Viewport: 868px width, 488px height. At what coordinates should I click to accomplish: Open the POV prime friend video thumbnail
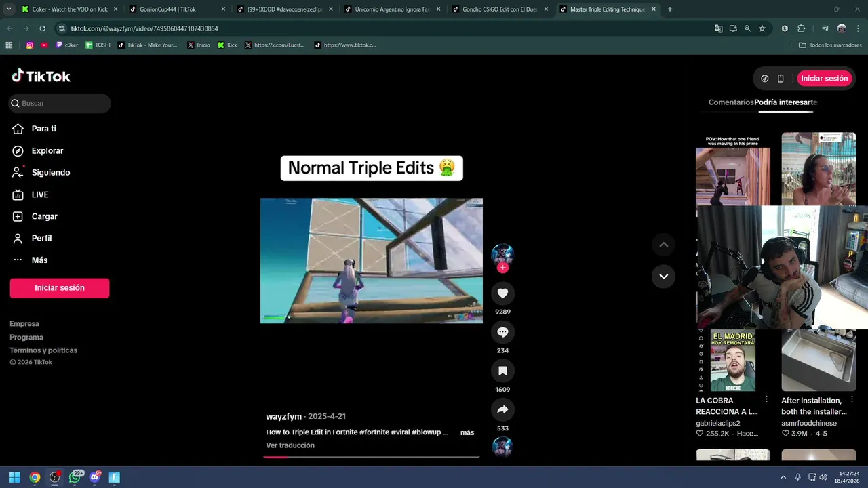tap(733, 169)
